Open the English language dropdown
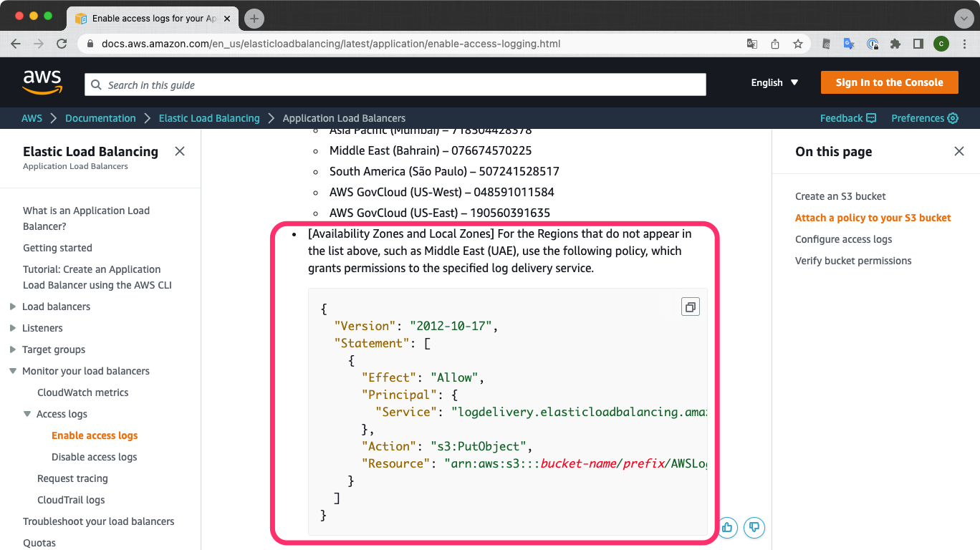 click(774, 82)
